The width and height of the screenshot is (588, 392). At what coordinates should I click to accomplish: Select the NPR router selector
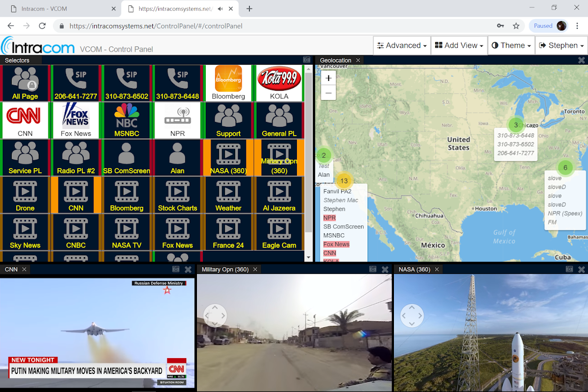click(x=177, y=121)
